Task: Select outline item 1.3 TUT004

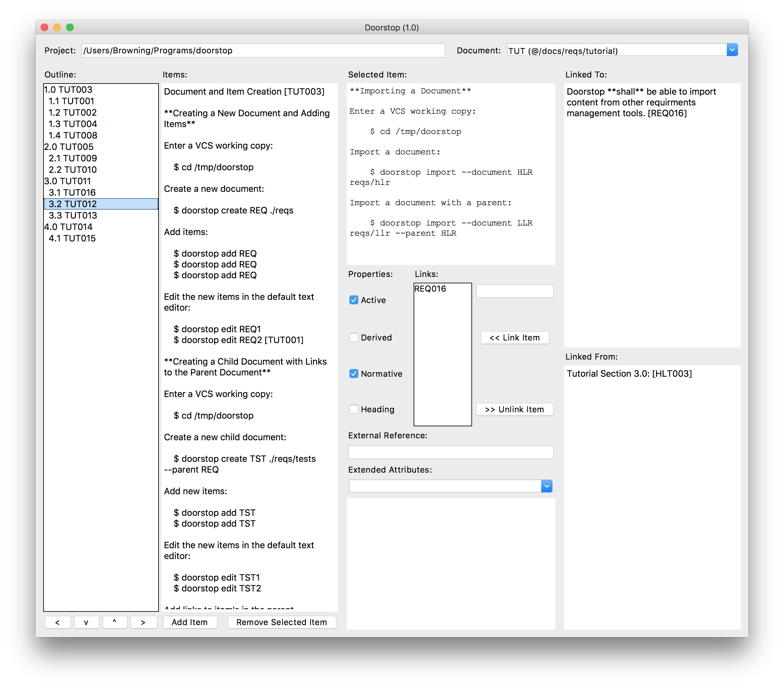Action: [x=101, y=124]
